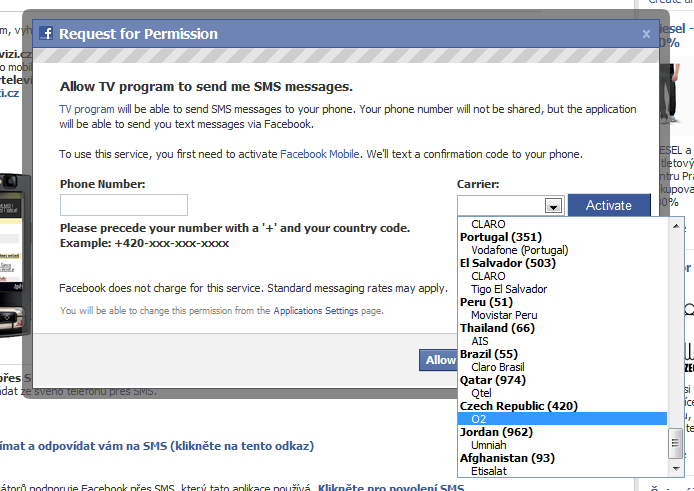This screenshot has height=491, width=694.
Task: Click the Facebook logo icon in dialog header
Action: pyautogui.click(x=46, y=33)
